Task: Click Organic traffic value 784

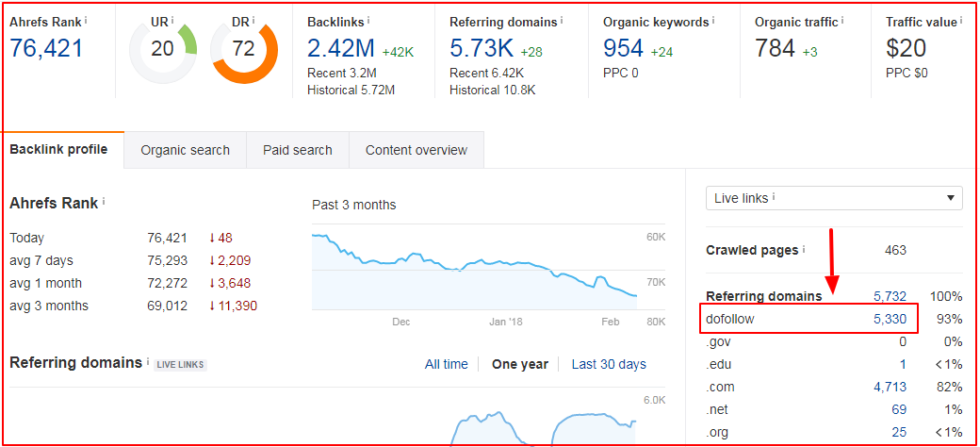Action: coord(775,48)
